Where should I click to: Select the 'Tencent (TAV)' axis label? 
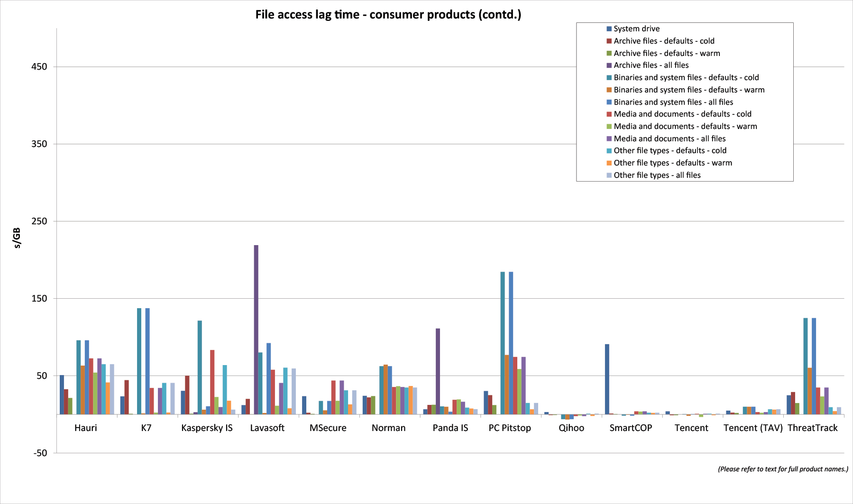coord(753,428)
